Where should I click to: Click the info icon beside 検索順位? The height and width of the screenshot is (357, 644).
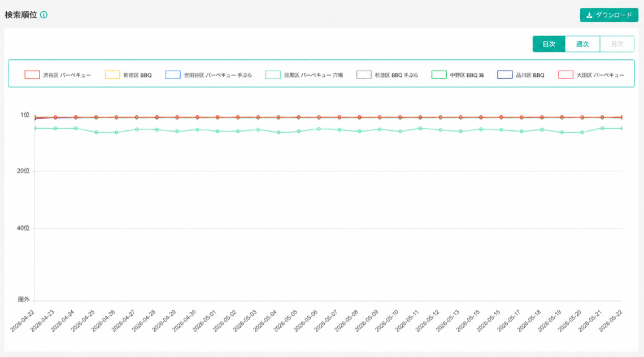click(43, 15)
